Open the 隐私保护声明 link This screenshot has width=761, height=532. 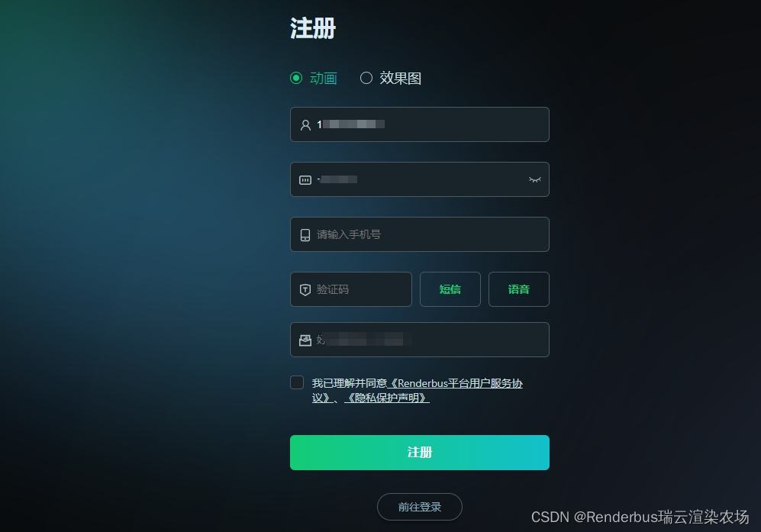click(387, 398)
